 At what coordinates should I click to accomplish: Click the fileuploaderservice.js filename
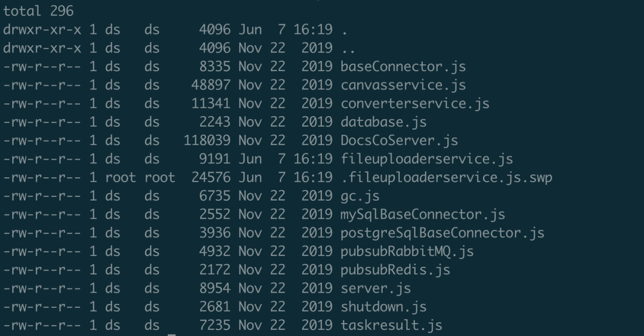426,159
